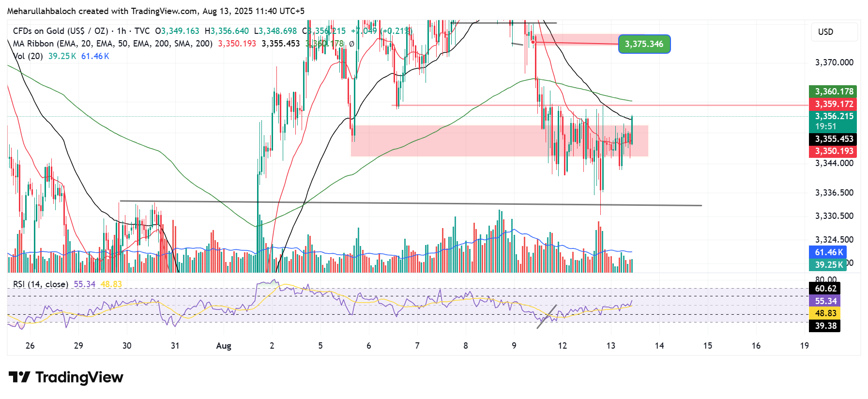
Task: Click the green 3,375.346 price callout
Action: click(x=644, y=44)
